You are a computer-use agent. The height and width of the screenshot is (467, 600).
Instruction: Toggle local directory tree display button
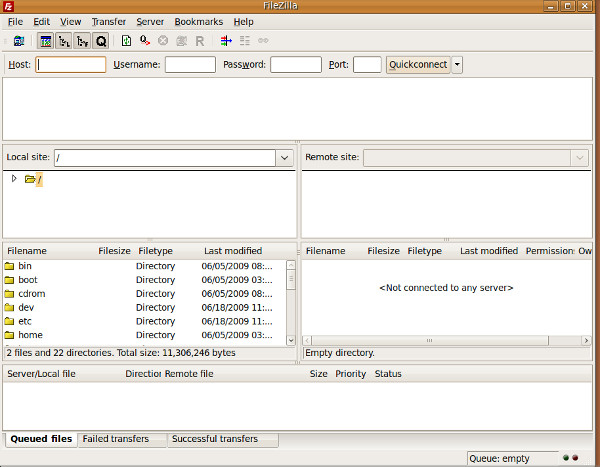(x=64, y=41)
